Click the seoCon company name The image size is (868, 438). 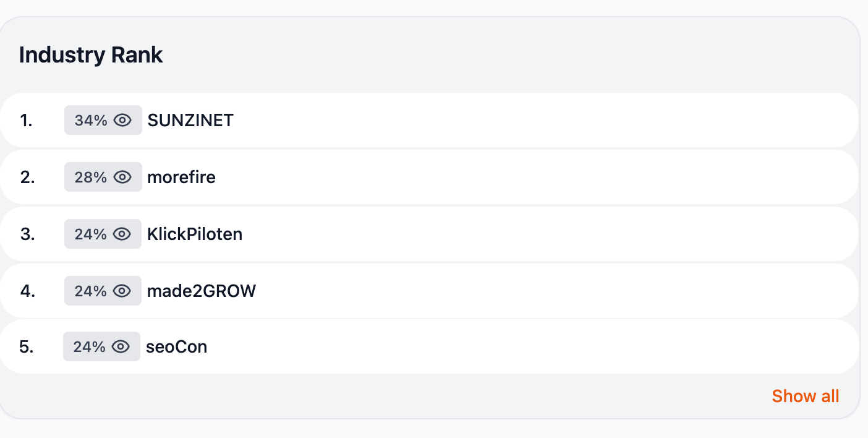[176, 346]
